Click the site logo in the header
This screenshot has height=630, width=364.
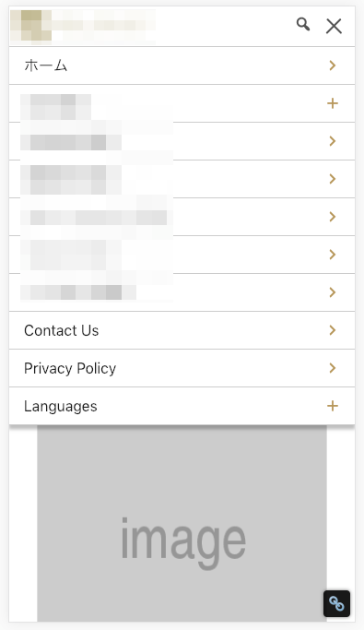[83, 26]
